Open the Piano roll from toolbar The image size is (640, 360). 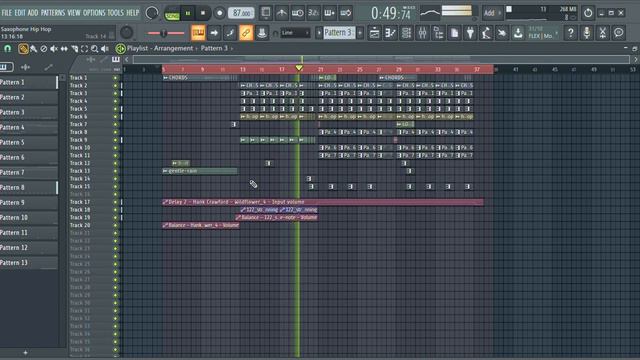pos(390,33)
